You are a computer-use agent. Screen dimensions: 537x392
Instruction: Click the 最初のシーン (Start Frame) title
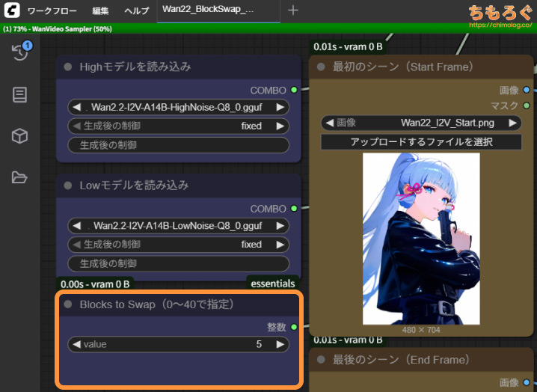click(403, 67)
